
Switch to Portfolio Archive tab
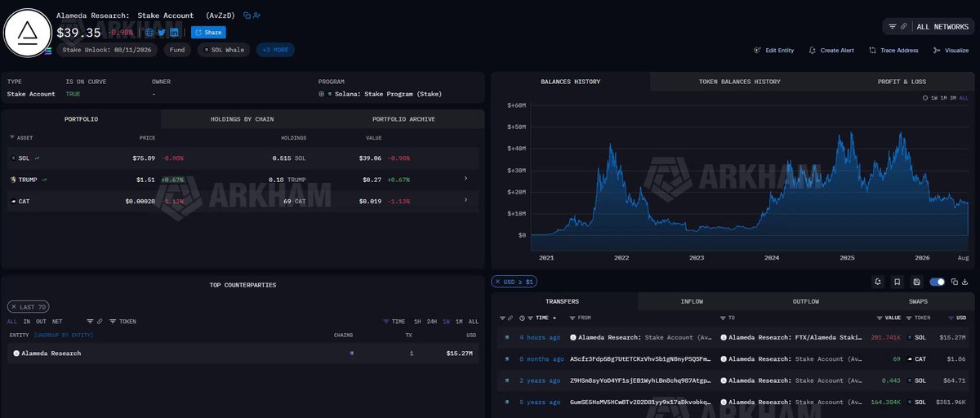click(x=403, y=119)
